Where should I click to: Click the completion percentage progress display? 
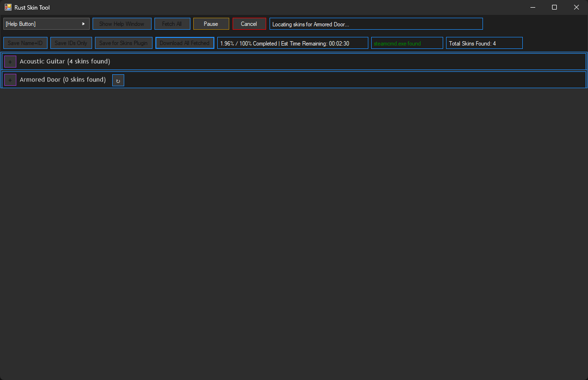click(x=293, y=43)
